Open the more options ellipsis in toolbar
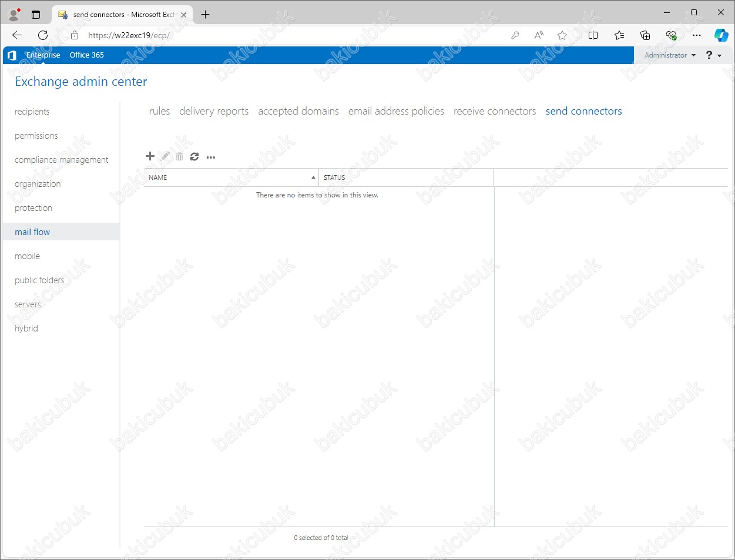Screen dimensions: 735x560 tap(211, 157)
